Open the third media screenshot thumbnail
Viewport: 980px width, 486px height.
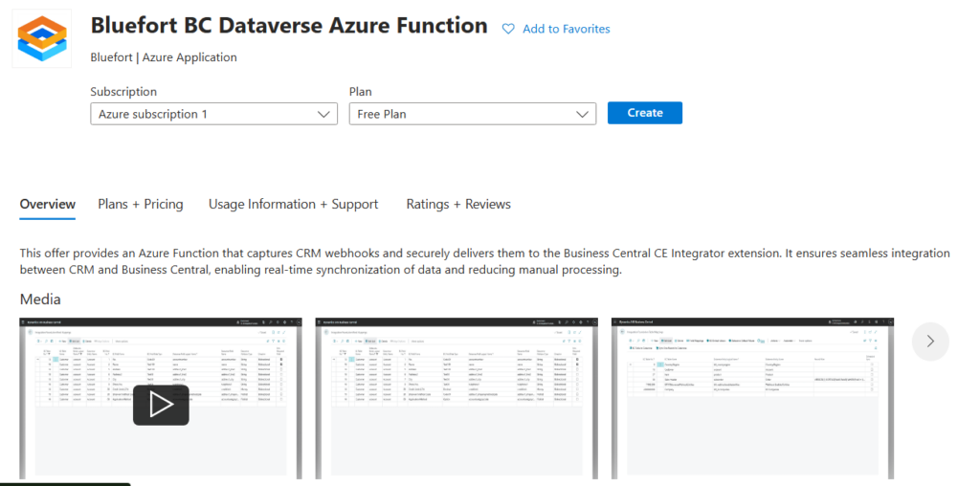pos(752,398)
